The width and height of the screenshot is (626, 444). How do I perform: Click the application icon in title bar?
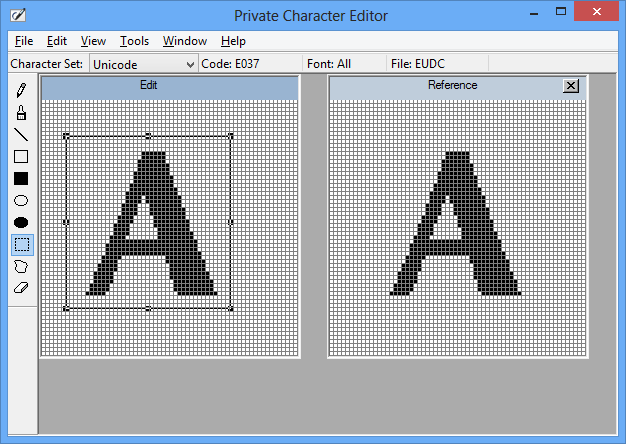click(x=17, y=15)
